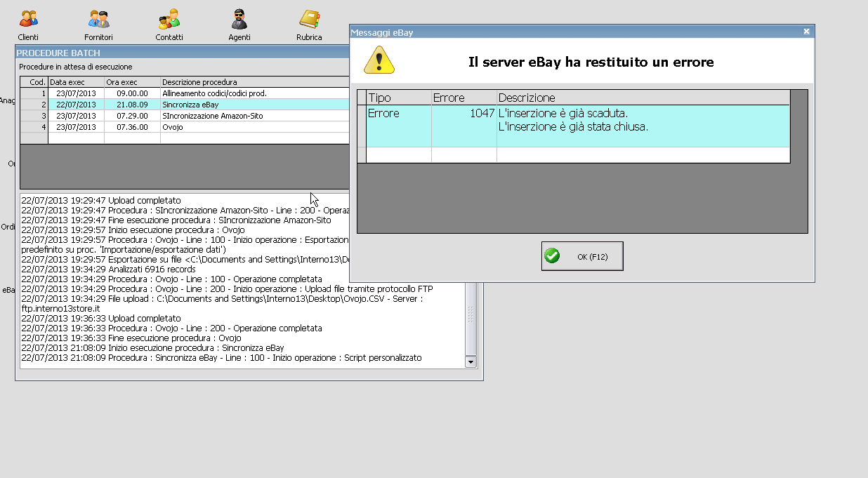This screenshot has width=868, height=478.
Task: Click the yellow warning triangle icon
Action: pos(379,60)
